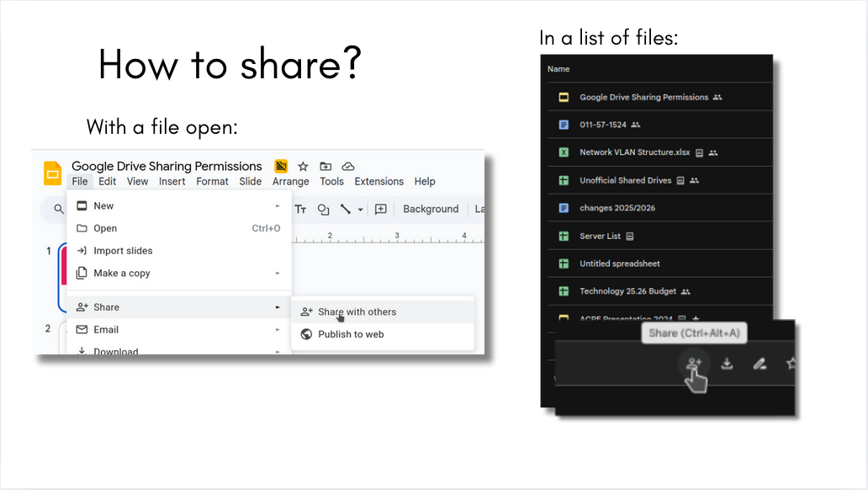Open Unofficial Shared Drives spreadsheet
Image resolution: width=868 pixels, height=490 pixels.
click(x=659, y=180)
